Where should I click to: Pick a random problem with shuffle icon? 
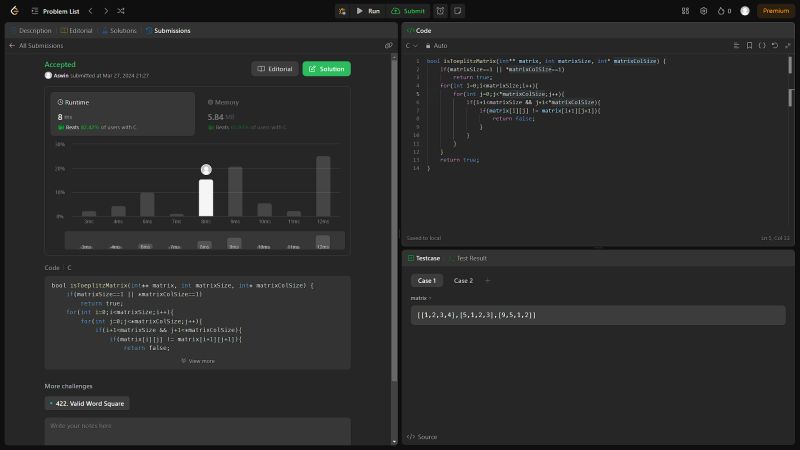pyautogui.click(x=121, y=11)
